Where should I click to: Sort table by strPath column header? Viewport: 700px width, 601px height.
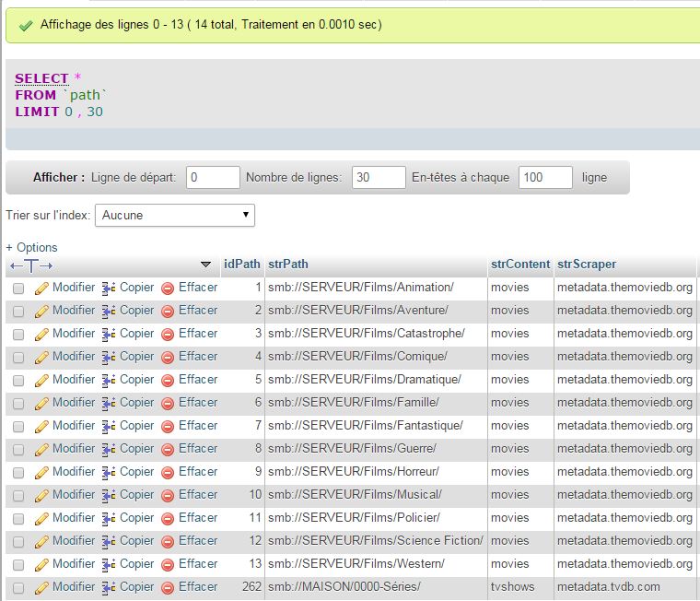coord(288,264)
